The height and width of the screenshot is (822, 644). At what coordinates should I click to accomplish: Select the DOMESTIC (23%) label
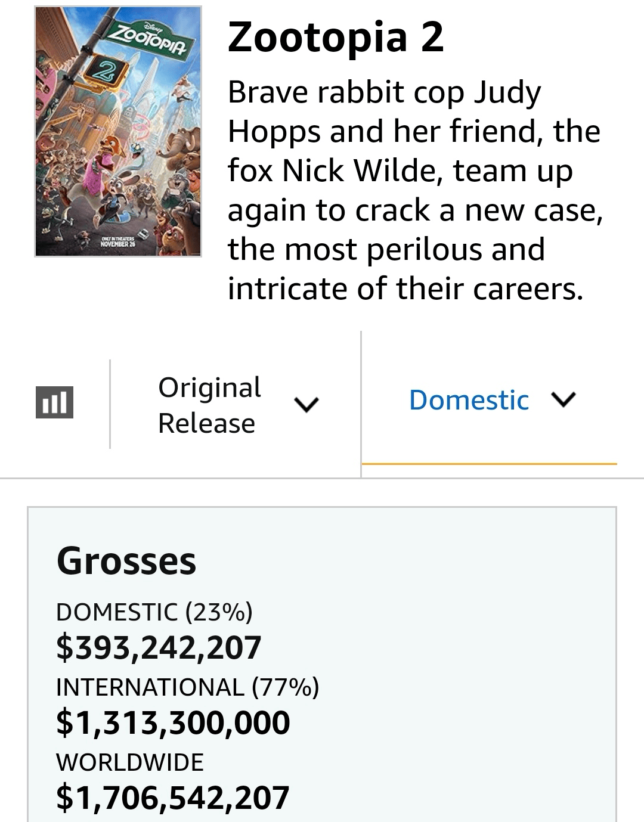tap(154, 612)
